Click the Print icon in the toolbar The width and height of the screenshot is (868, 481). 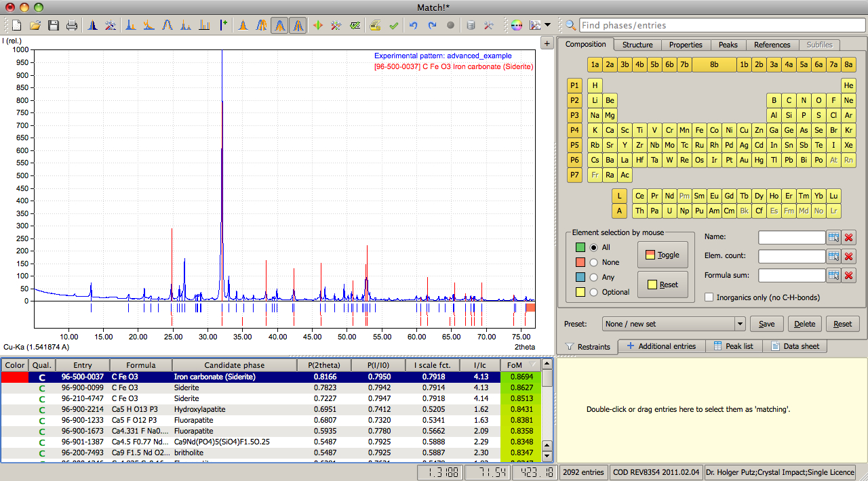pos(72,26)
